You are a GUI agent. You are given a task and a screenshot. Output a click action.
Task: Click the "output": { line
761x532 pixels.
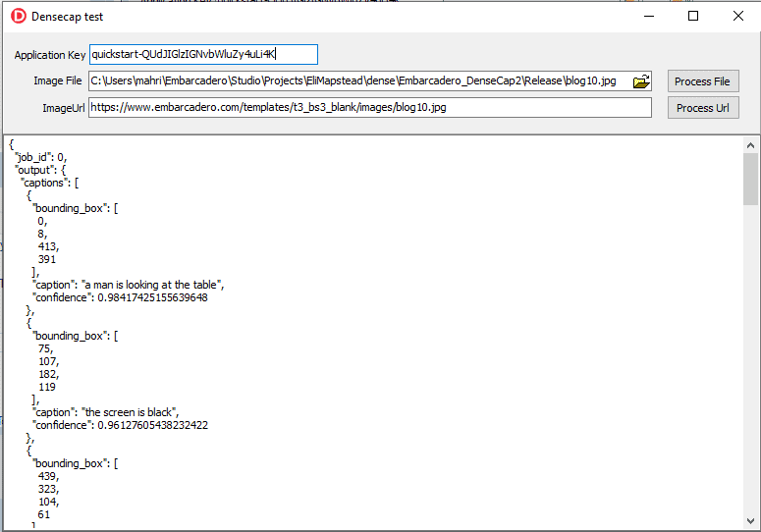pos(41,170)
